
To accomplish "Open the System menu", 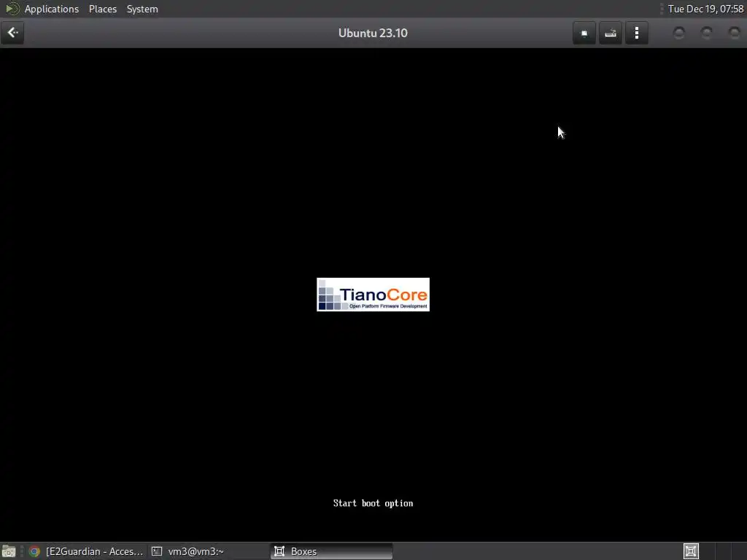I will pyautogui.click(x=142, y=9).
